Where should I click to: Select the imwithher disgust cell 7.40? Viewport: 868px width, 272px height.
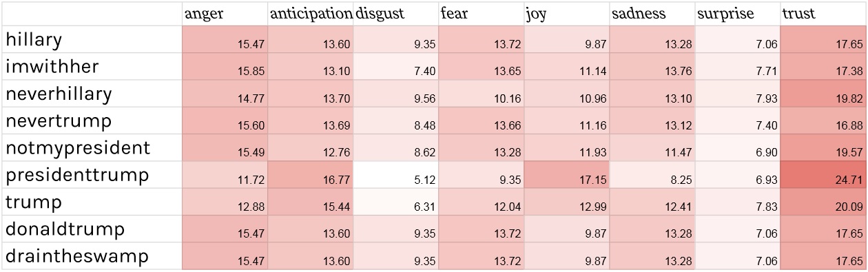click(x=395, y=67)
